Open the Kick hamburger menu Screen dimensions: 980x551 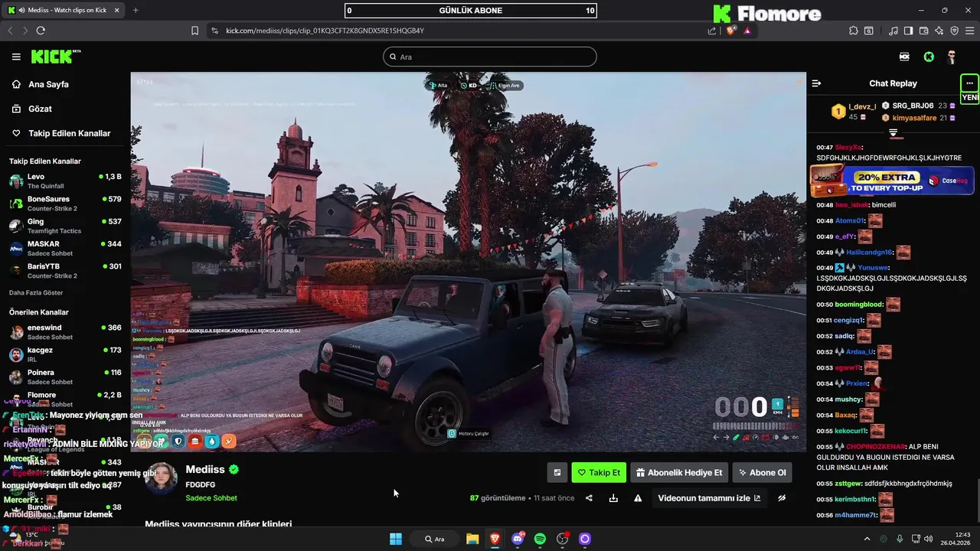tap(16, 57)
